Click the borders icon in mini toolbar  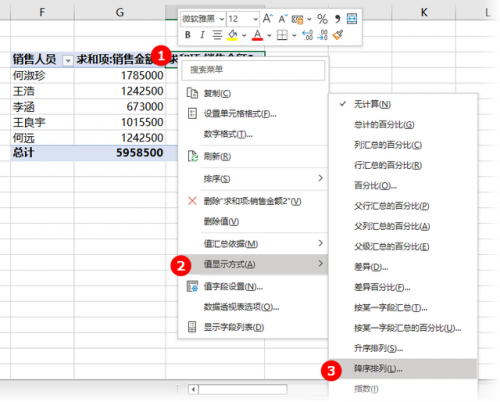click(x=282, y=35)
